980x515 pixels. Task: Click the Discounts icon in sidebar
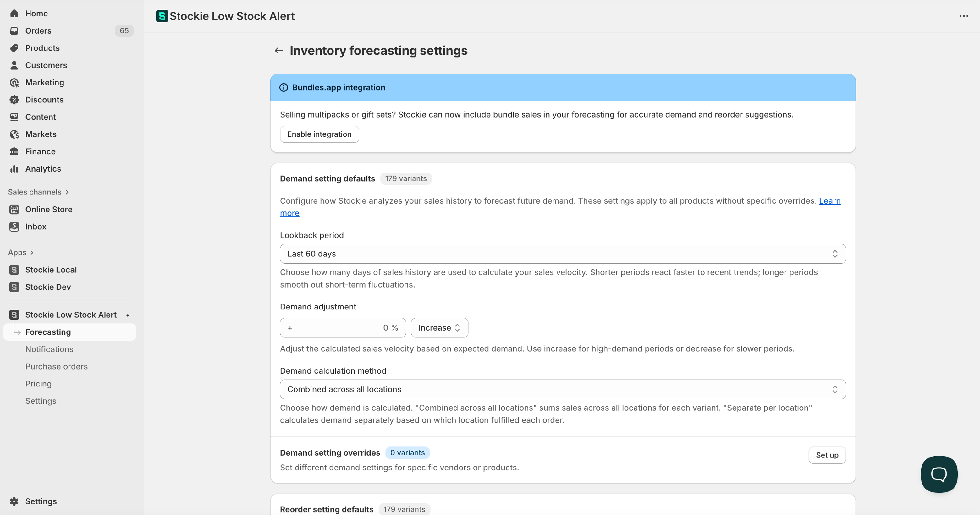point(14,100)
